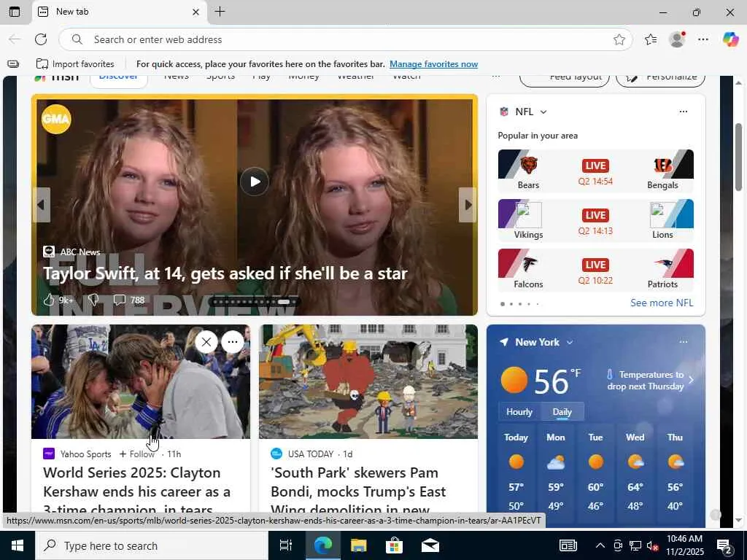This screenshot has width=747, height=560.
Task: Dismiss the Clayton Kershaw story card
Action: (206, 342)
